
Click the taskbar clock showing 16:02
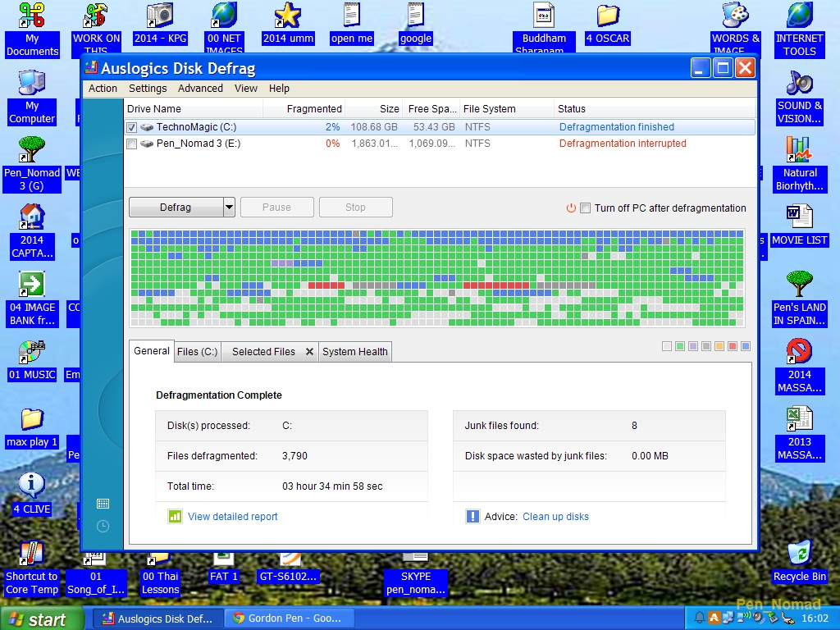[x=815, y=619]
